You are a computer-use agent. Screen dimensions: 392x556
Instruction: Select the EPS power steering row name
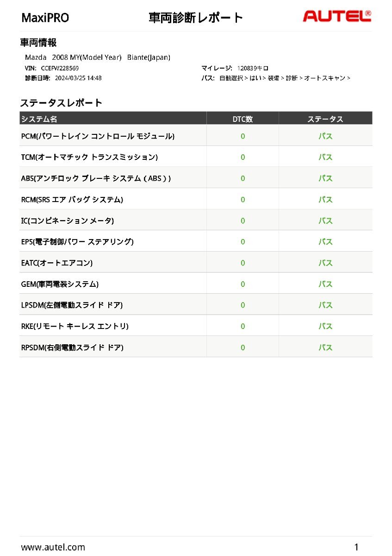[77, 241]
